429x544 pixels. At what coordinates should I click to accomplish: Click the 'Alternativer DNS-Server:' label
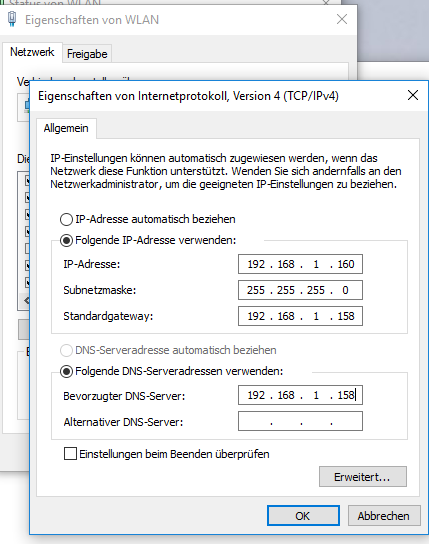pyautogui.click(x=123, y=422)
